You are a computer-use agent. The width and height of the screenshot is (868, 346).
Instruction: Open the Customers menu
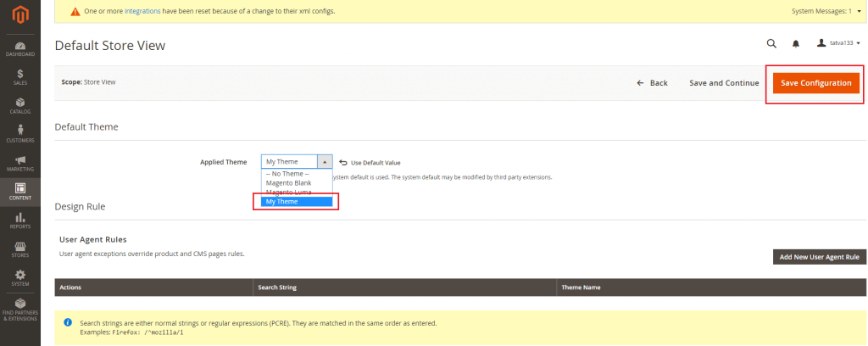[20, 135]
